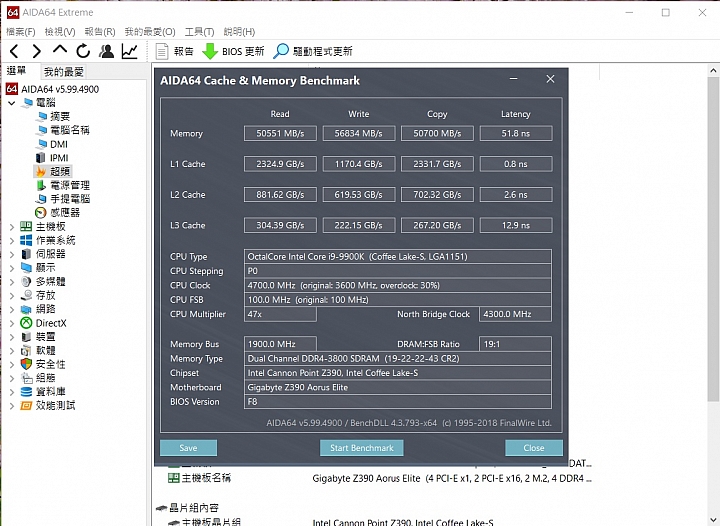
Task: Expand the 伺服器 tree node arrow
Action: click(x=12, y=254)
